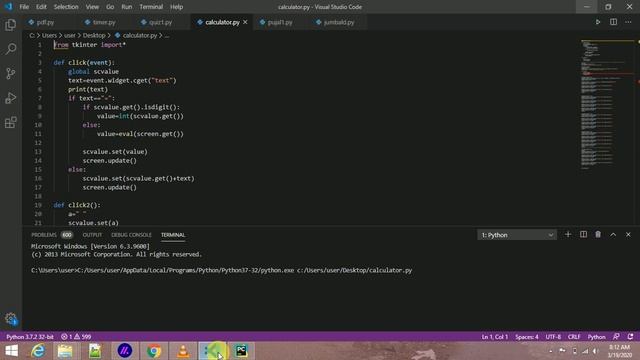This screenshot has height=360, width=640.
Task: Maximize the panel with up chevron
Action: tap(613, 235)
